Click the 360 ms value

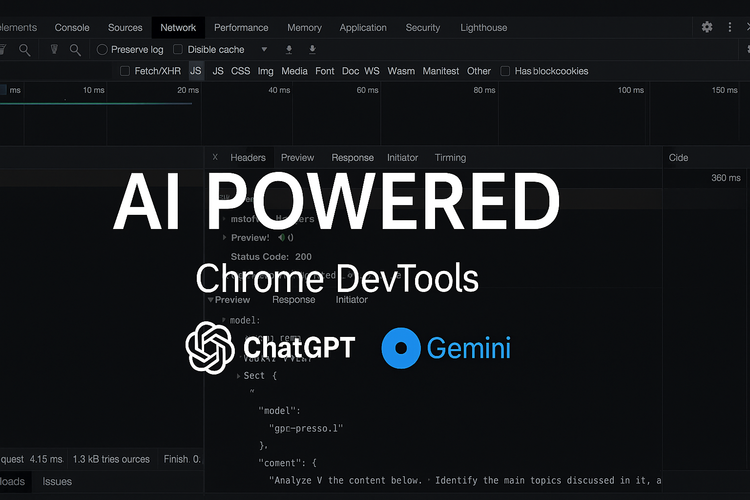[726, 178]
